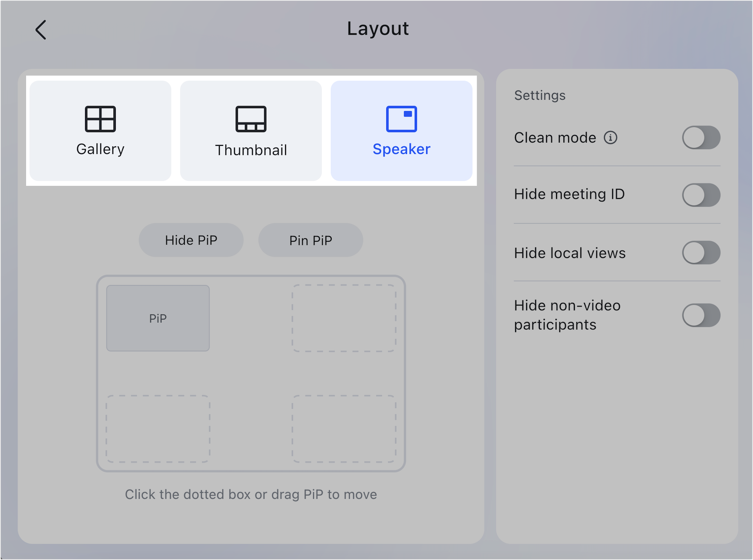This screenshot has width=753, height=560.
Task: Turn on Hide meeting ID
Action: [701, 195]
